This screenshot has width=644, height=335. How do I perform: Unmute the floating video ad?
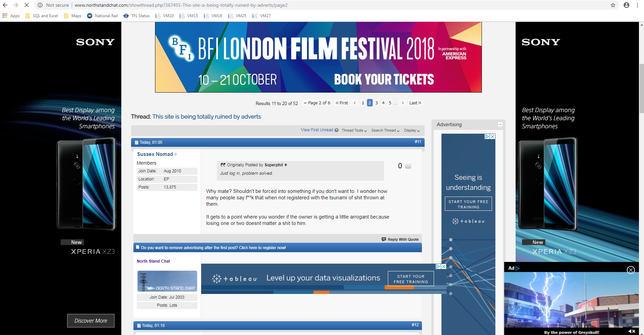tap(632, 331)
